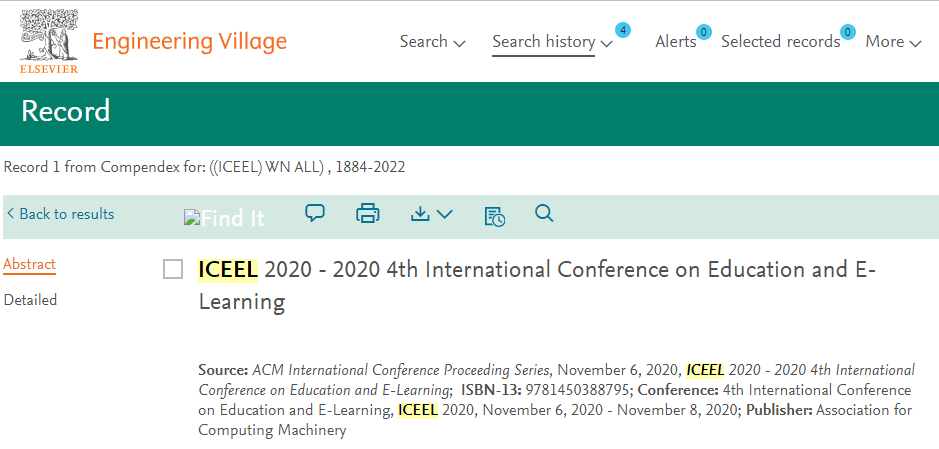Open Engineering Village home link

click(190, 42)
